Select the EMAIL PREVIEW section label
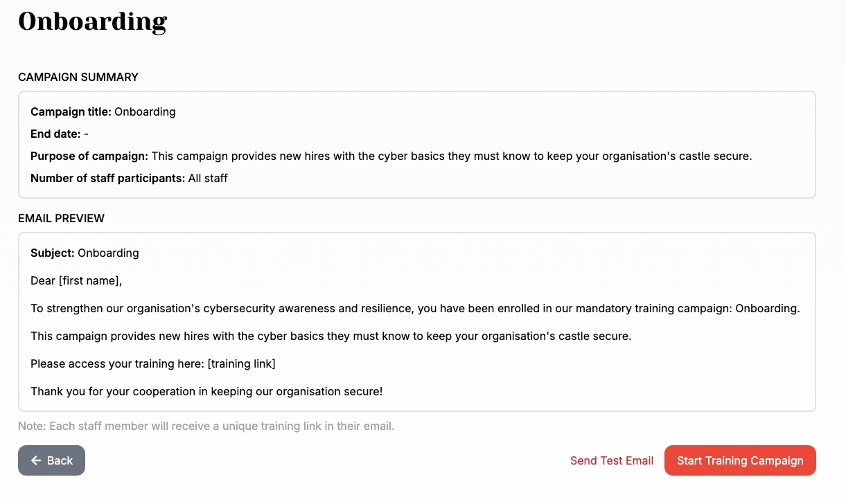 62,218
